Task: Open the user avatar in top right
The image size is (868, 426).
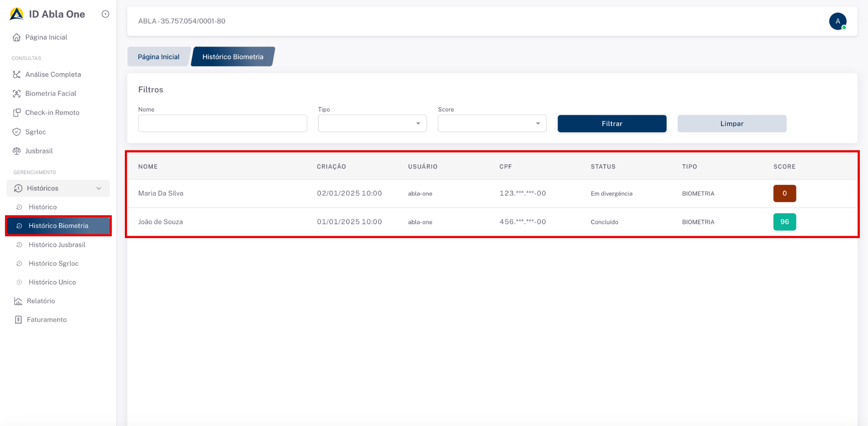Action: 837,21
